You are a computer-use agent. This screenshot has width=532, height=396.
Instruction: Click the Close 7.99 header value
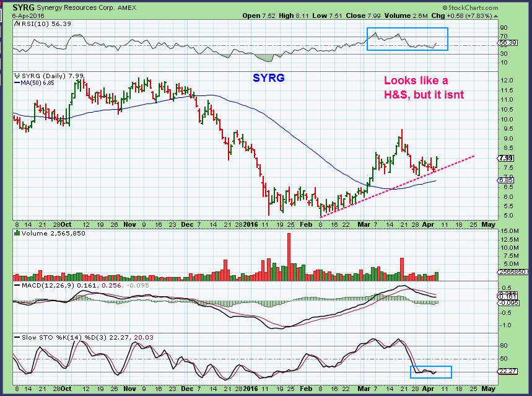363,15
